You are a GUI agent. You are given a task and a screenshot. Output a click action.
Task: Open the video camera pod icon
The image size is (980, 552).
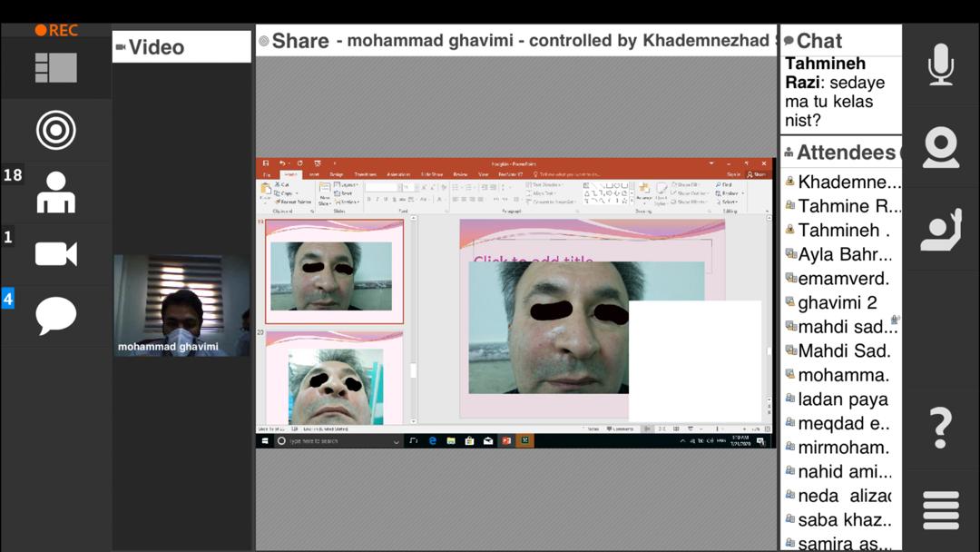coord(55,253)
